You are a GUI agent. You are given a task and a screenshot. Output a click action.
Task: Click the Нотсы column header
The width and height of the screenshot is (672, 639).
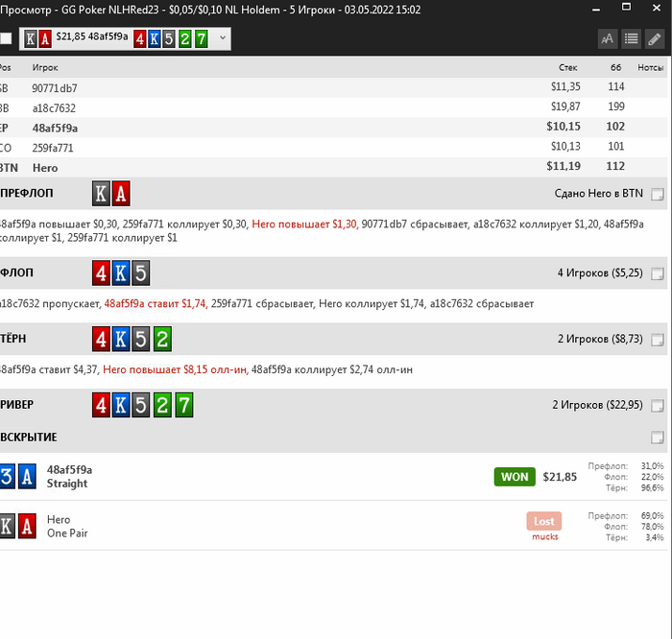tap(651, 68)
